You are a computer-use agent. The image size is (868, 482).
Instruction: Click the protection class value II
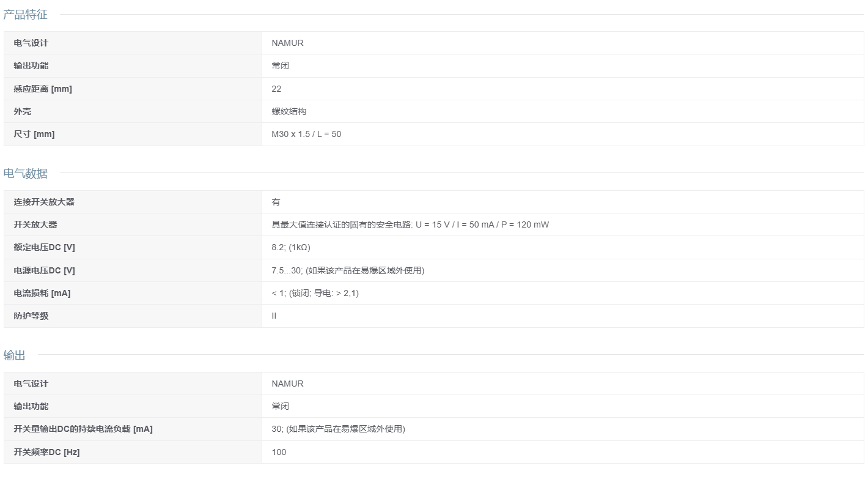coord(274,316)
